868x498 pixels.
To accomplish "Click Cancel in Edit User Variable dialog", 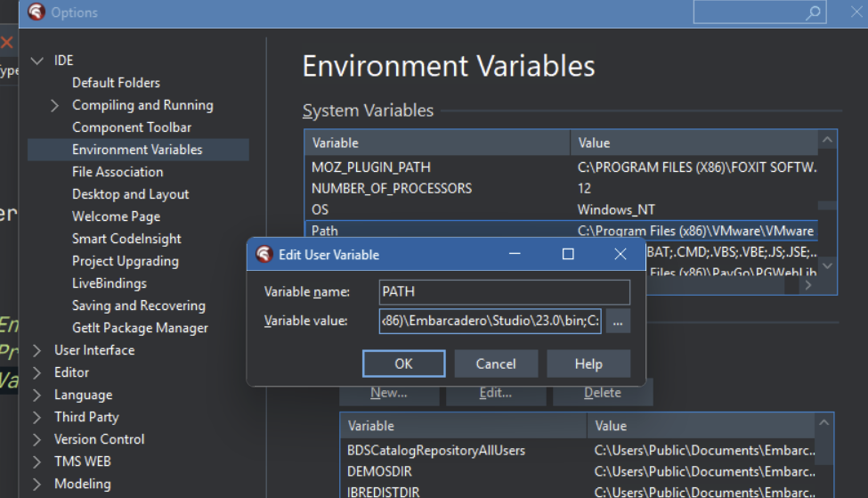I will [496, 364].
